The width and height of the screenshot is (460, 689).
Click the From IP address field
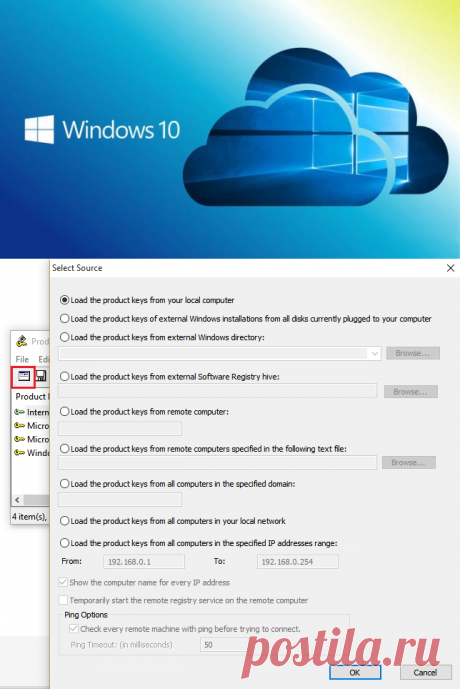point(144,562)
